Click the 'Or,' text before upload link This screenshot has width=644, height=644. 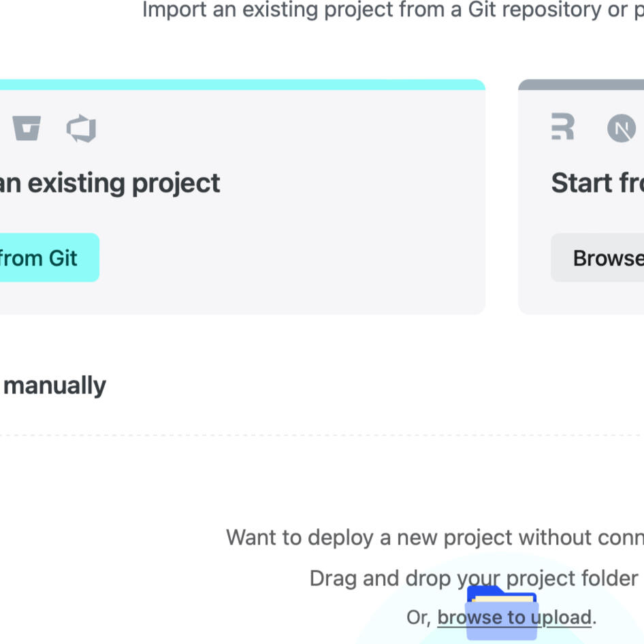tap(418, 617)
